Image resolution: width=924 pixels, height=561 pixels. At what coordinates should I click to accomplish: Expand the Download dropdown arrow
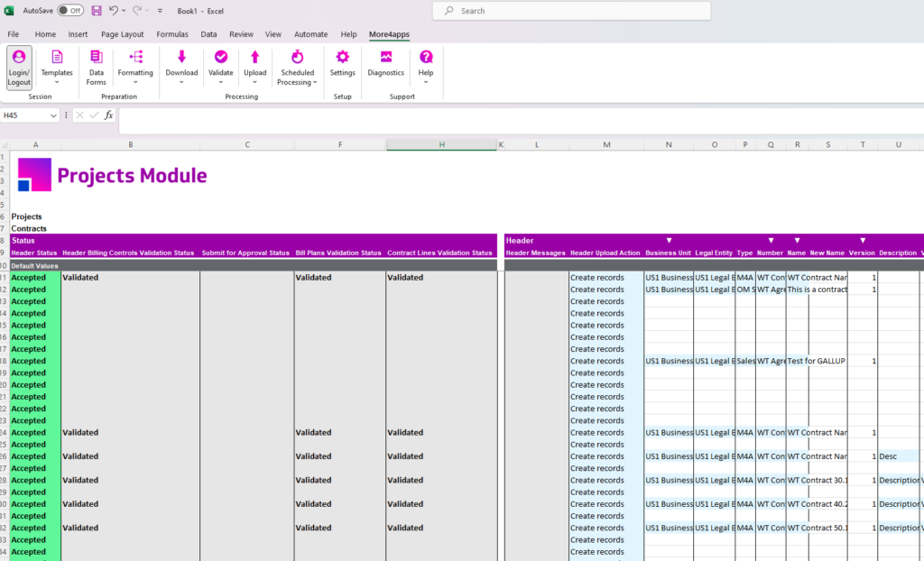(x=181, y=82)
